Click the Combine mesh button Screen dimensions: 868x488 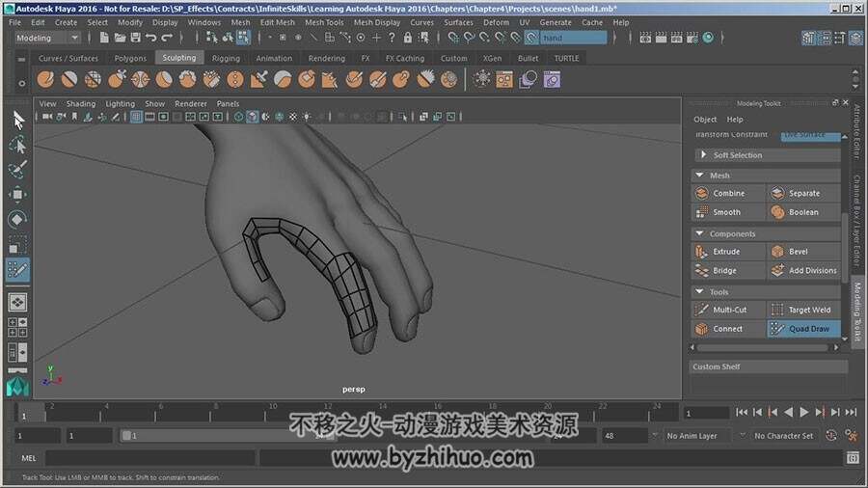(728, 193)
